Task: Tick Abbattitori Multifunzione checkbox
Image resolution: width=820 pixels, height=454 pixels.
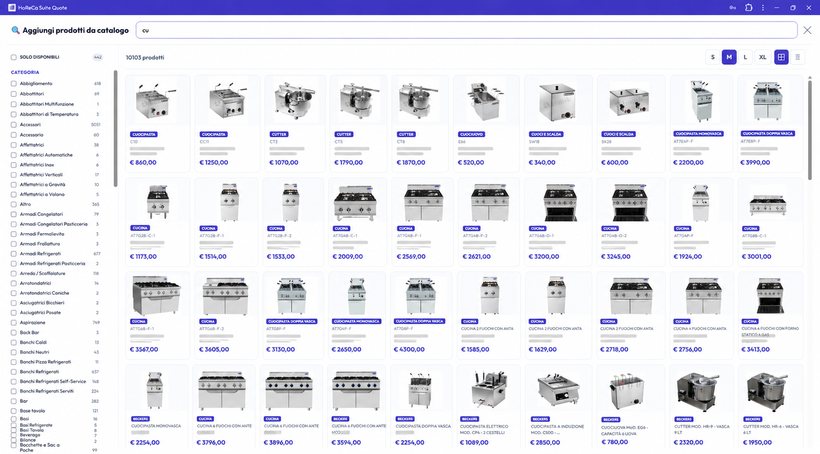Action: click(x=14, y=104)
